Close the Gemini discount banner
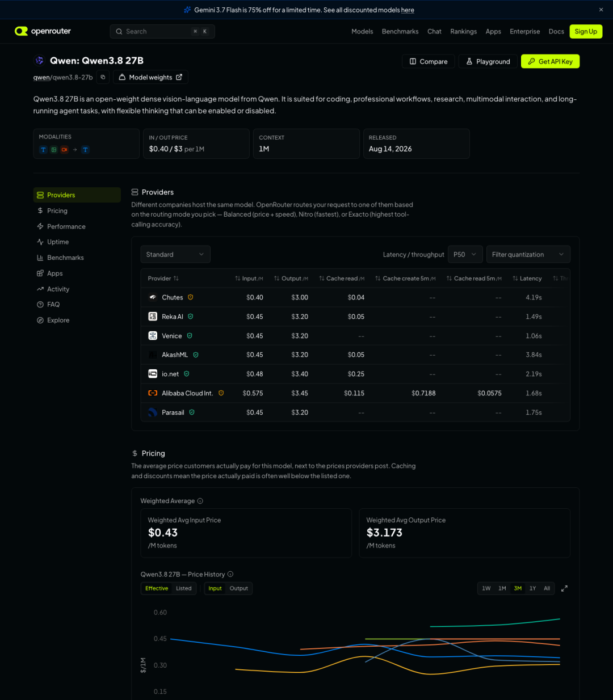The width and height of the screenshot is (613, 700). 601,10
